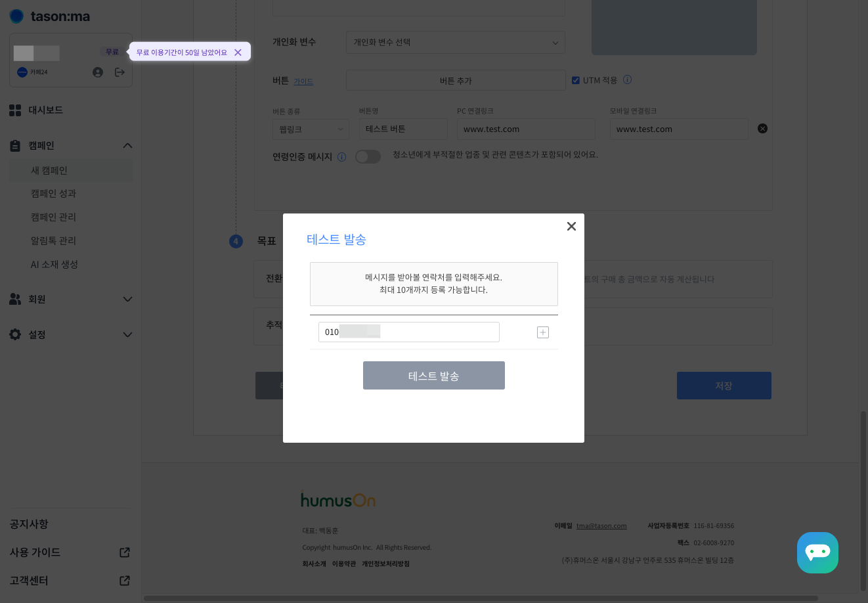Image resolution: width=868 pixels, height=603 pixels.
Task: Edit the 버튼명 field 테스트 버튼
Action: [403, 129]
